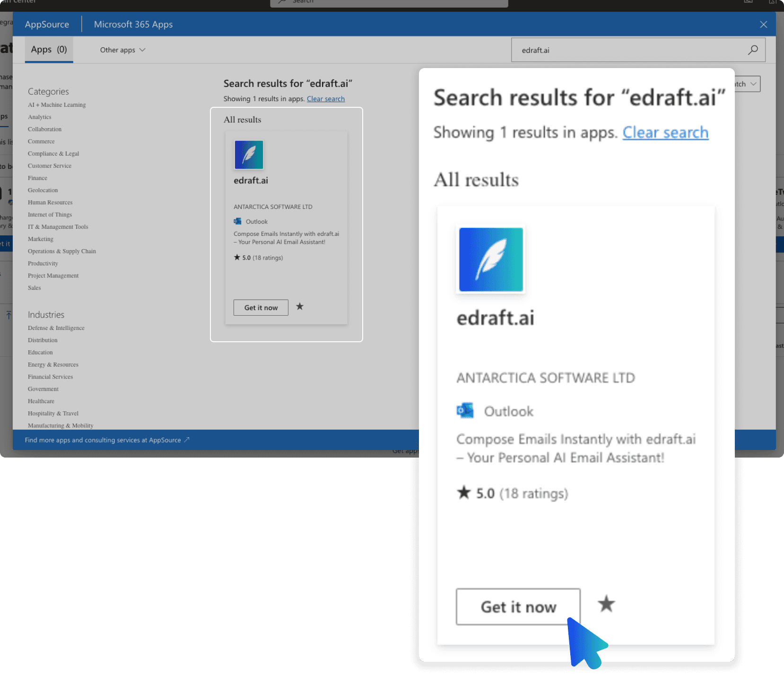Select the Analytics category
The width and height of the screenshot is (784, 675).
click(x=39, y=117)
